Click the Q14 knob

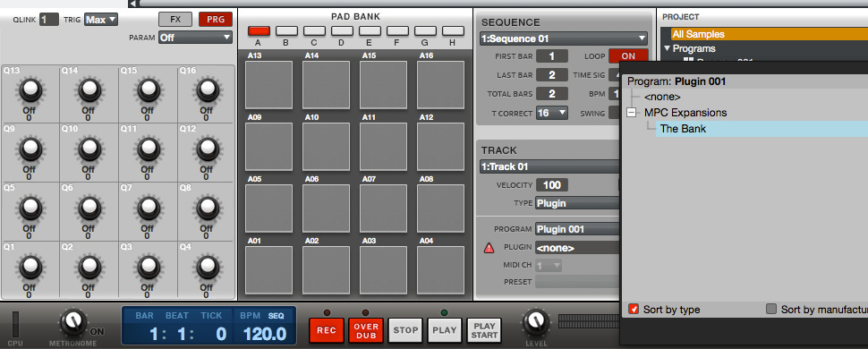coord(89,90)
